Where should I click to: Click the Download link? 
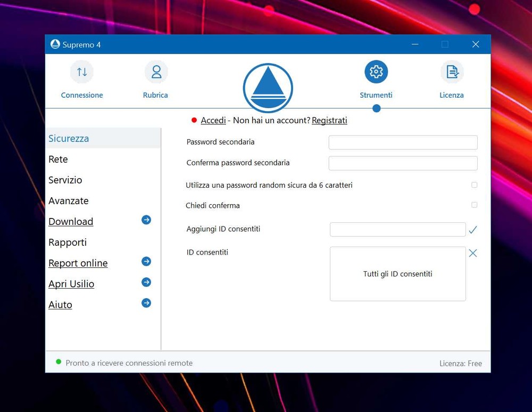71,222
